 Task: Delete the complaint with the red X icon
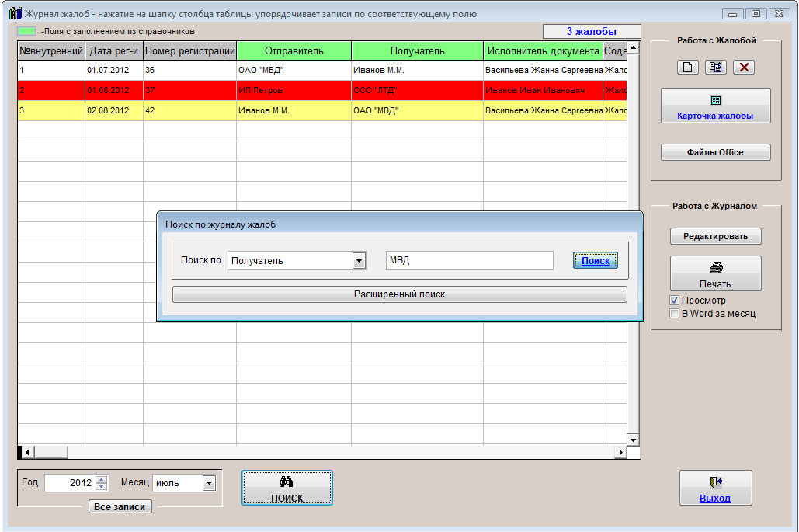tap(743, 68)
